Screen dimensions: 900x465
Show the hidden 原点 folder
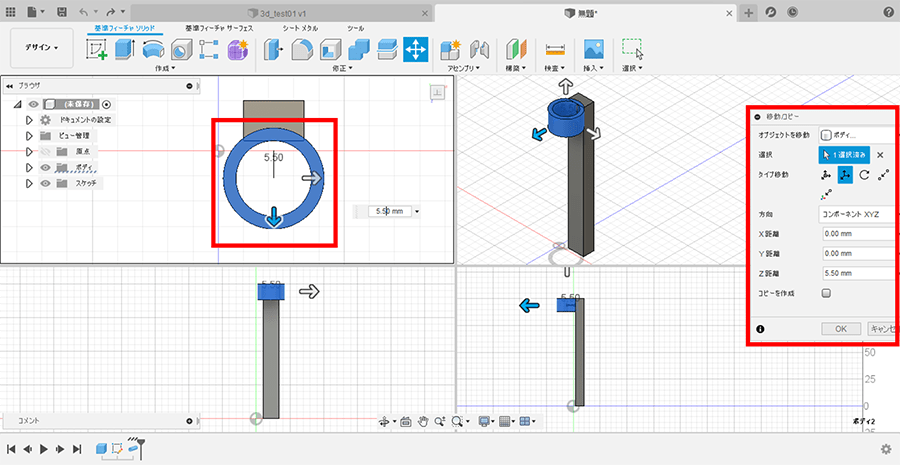45,151
